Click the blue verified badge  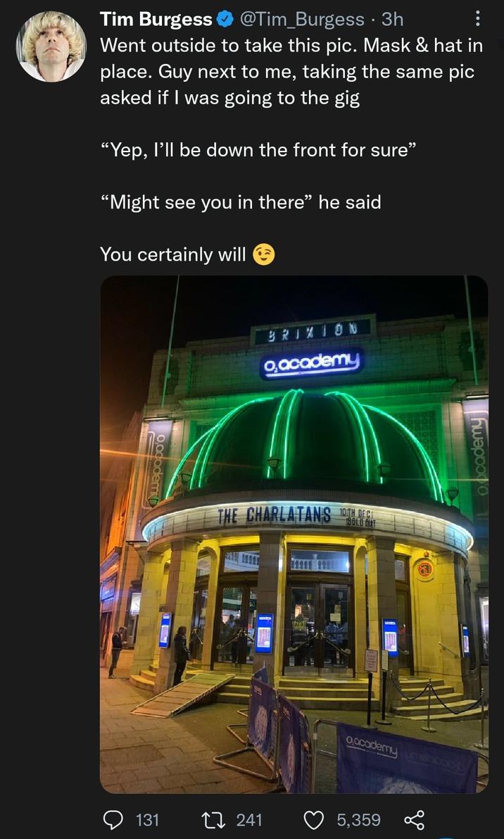[225, 20]
